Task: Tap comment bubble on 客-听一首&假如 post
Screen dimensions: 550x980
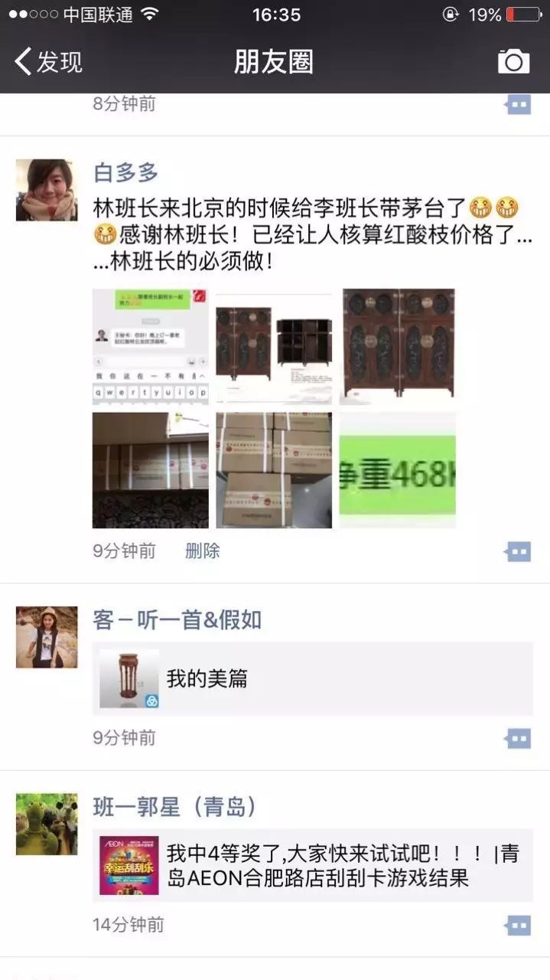Action: click(518, 738)
